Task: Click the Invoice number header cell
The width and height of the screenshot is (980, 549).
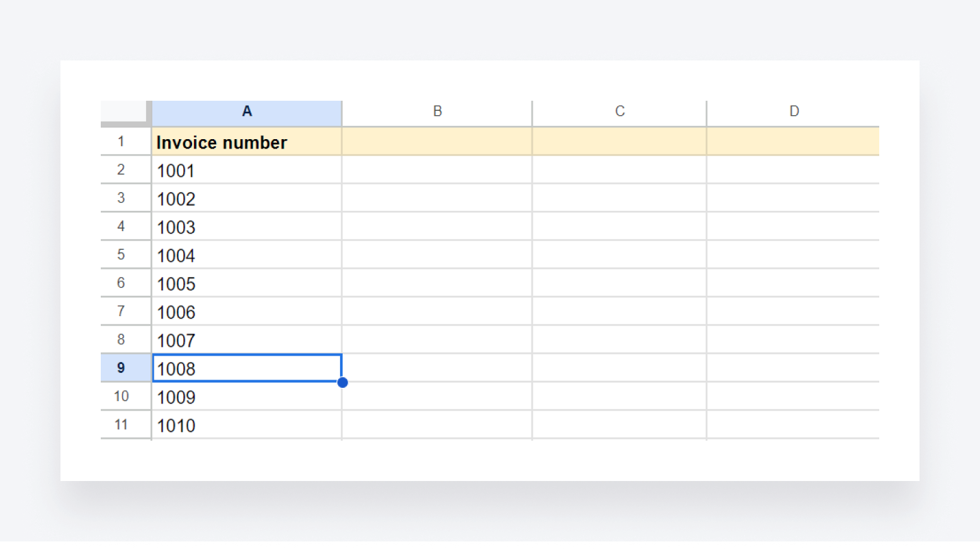Action: [x=246, y=142]
